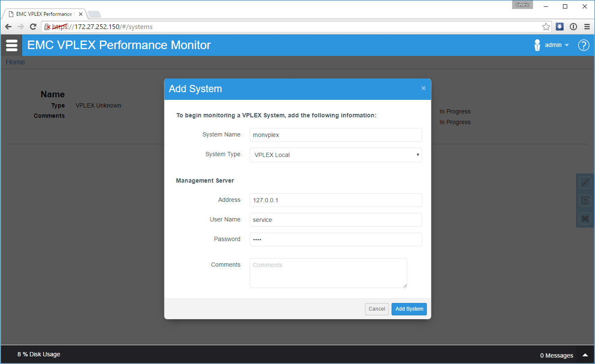The height and width of the screenshot is (364, 595).
Task: Expand the admin user dropdown arrow
Action: coord(567,45)
